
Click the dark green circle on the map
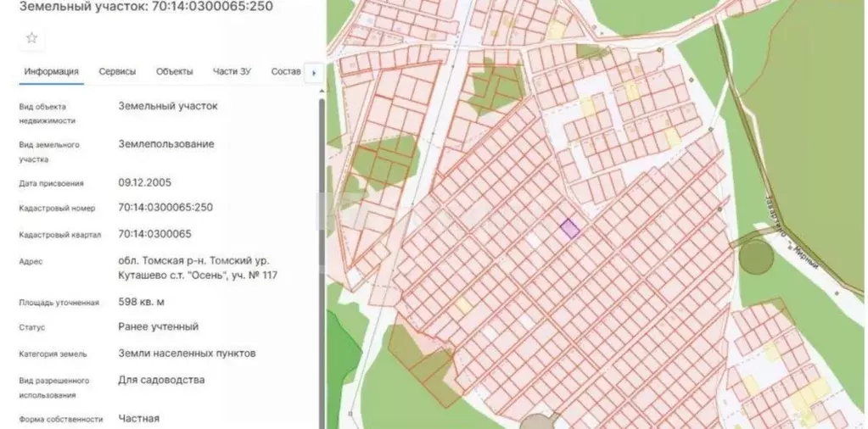point(754,256)
